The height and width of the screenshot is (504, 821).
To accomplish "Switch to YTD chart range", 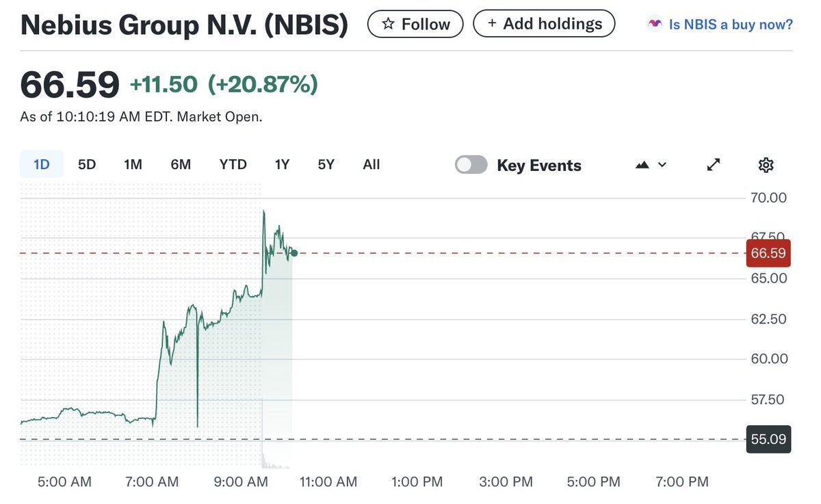I will click(x=233, y=165).
